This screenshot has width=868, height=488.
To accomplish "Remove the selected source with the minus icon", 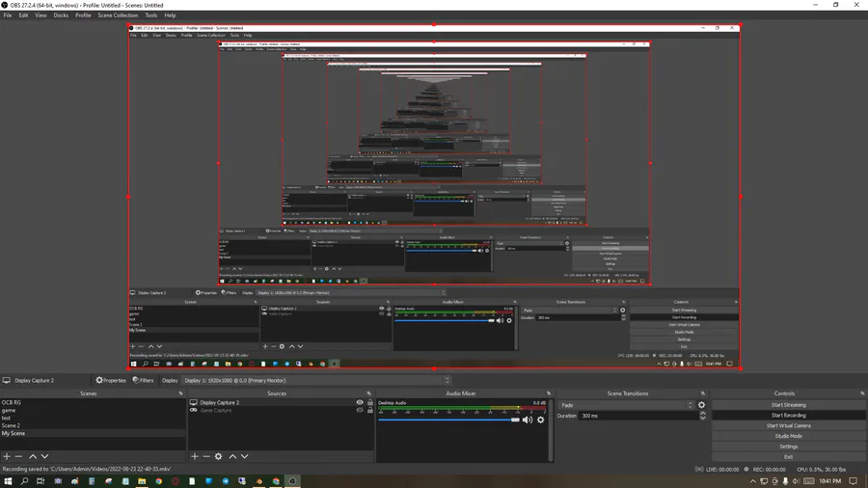I will tap(206, 456).
